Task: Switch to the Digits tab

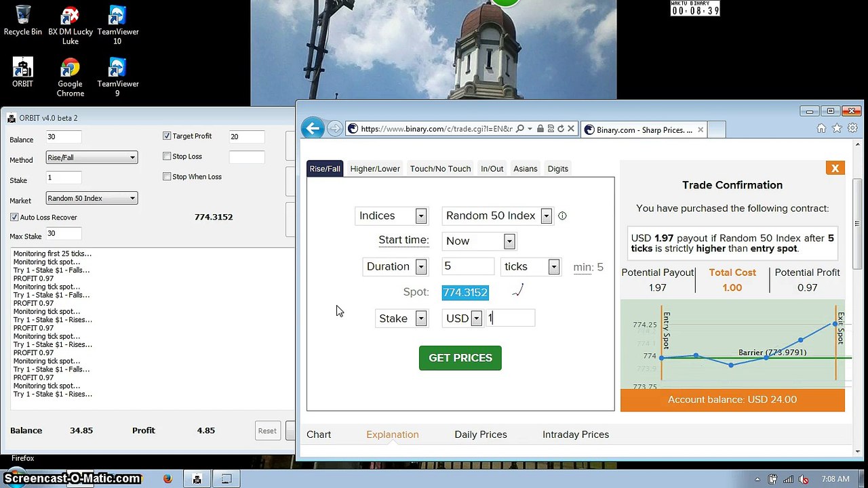Action: coord(558,169)
